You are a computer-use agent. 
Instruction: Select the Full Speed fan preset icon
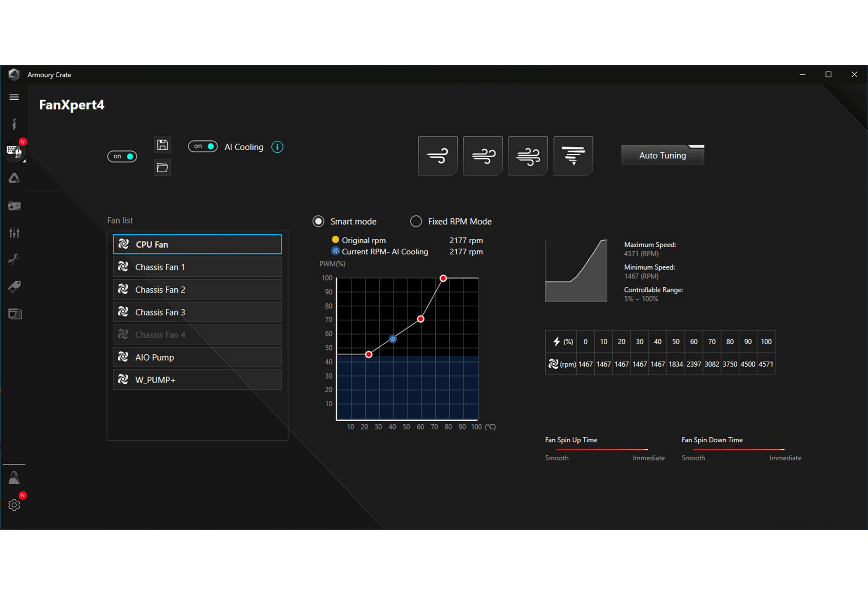point(573,156)
